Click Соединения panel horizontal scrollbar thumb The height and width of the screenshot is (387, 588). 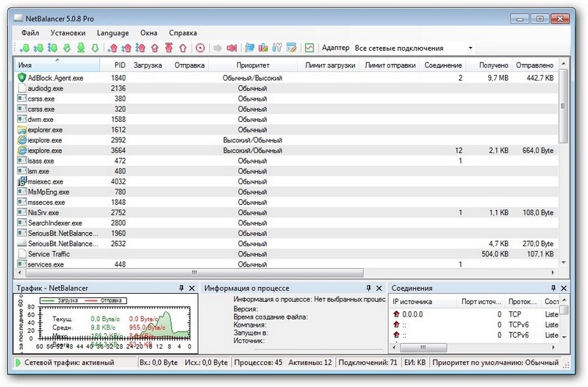(423, 347)
